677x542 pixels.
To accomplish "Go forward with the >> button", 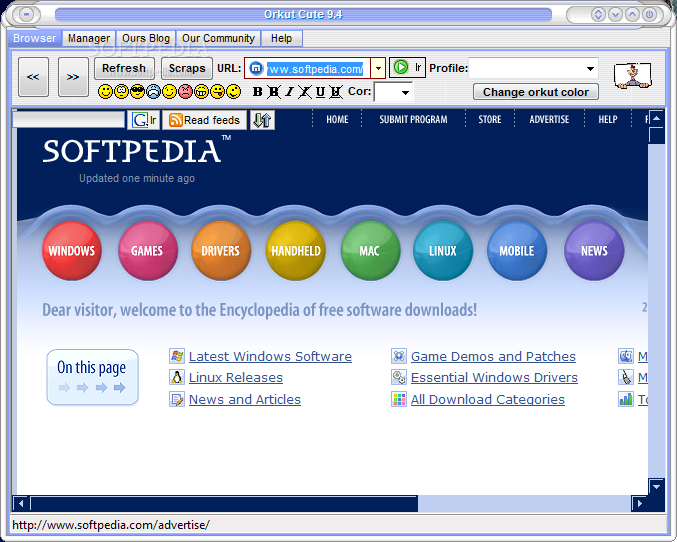I will click(x=73, y=77).
